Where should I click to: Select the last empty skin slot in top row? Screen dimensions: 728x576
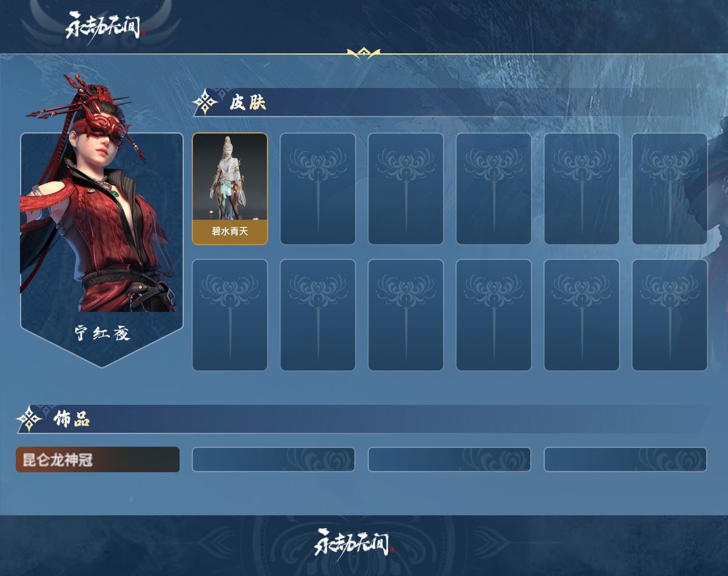point(670,189)
